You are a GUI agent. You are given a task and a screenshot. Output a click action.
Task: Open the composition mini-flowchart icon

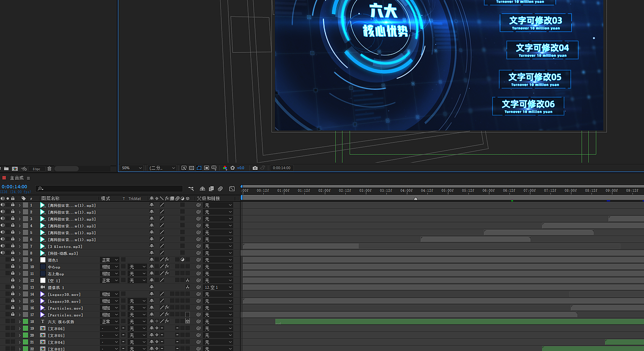[191, 188]
